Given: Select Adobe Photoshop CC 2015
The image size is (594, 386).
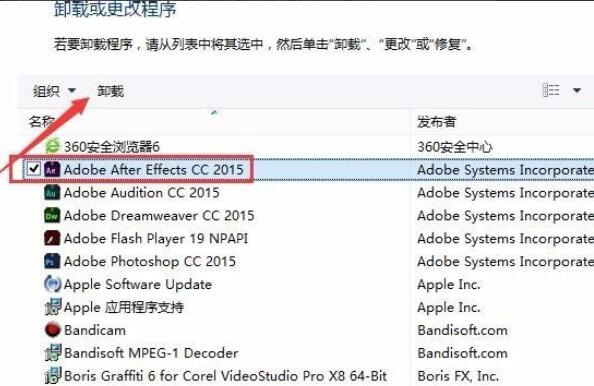Looking at the screenshot, I should pos(150,261).
